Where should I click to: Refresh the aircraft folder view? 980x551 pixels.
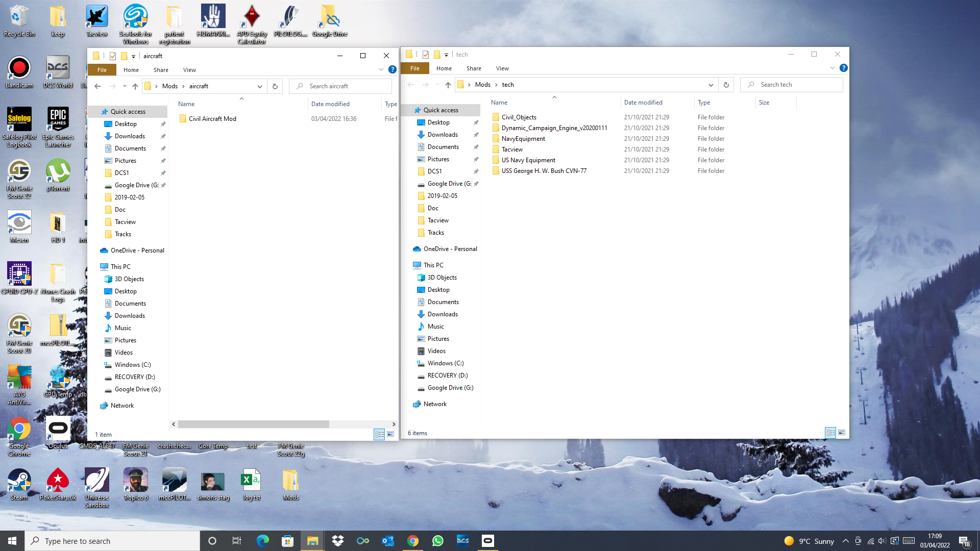275,86
